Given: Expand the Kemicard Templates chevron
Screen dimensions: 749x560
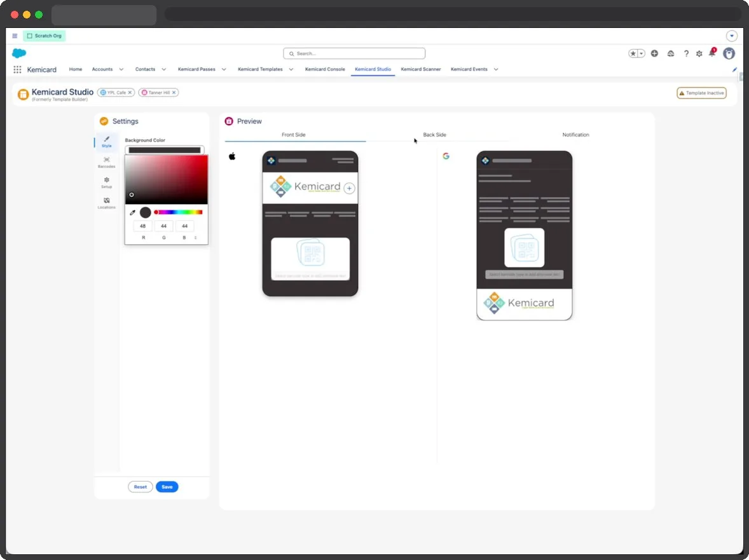Looking at the screenshot, I should (291, 69).
